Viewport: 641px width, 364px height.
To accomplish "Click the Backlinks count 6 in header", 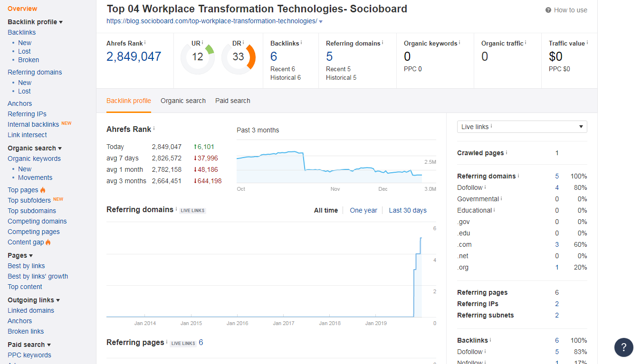I will point(274,56).
